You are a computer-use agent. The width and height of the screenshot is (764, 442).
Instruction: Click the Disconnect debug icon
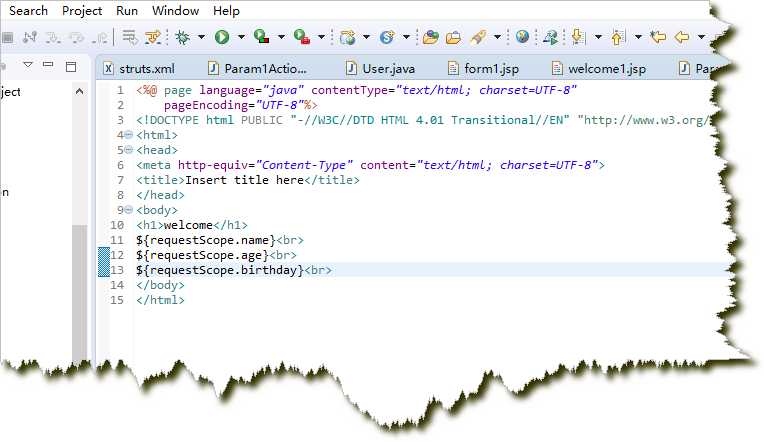point(30,37)
